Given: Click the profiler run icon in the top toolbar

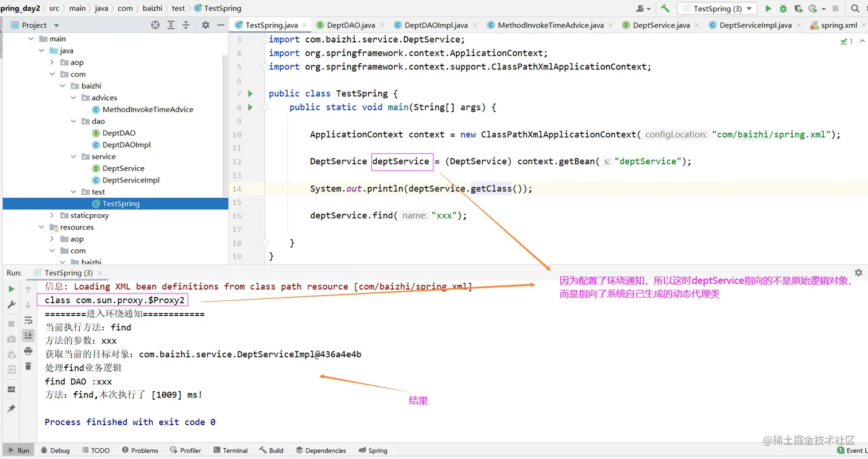Looking at the screenshot, I should pyautogui.click(x=812, y=9).
